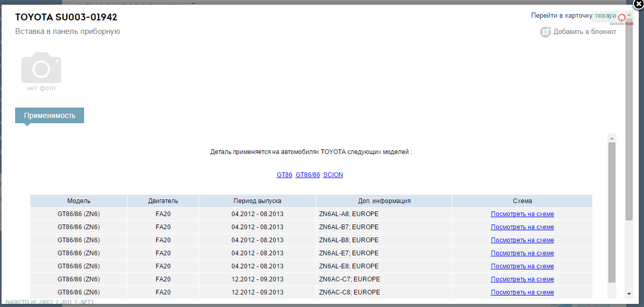644x307 pixels.
Task: Click the Схема column header
Action: [522, 201]
